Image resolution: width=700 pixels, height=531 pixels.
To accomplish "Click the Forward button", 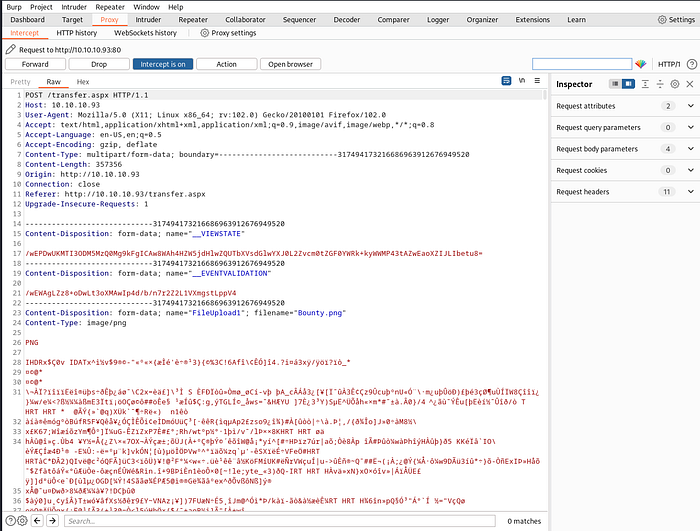I will [35, 64].
